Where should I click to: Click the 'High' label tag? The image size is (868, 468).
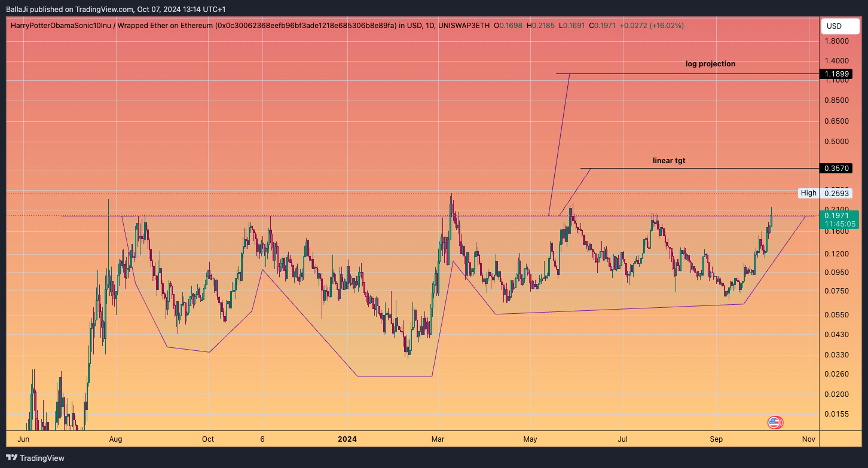808,193
